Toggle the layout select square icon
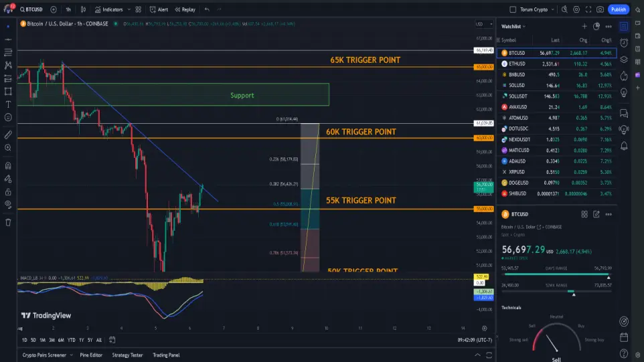This screenshot has width=644, height=362. coord(513,9)
